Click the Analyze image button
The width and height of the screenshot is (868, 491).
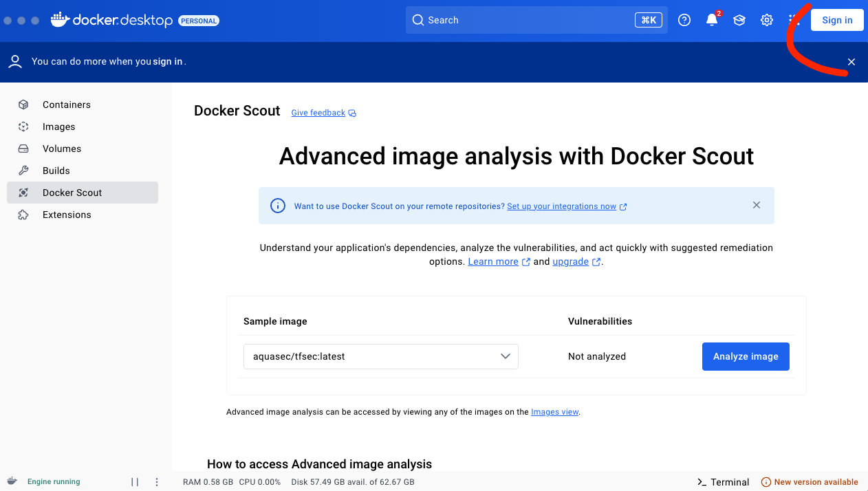click(x=746, y=356)
